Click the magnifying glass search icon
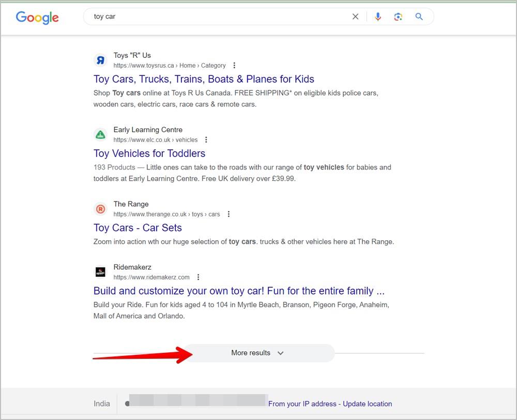Viewport: 517px width, 420px height. pyautogui.click(x=419, y=17)
